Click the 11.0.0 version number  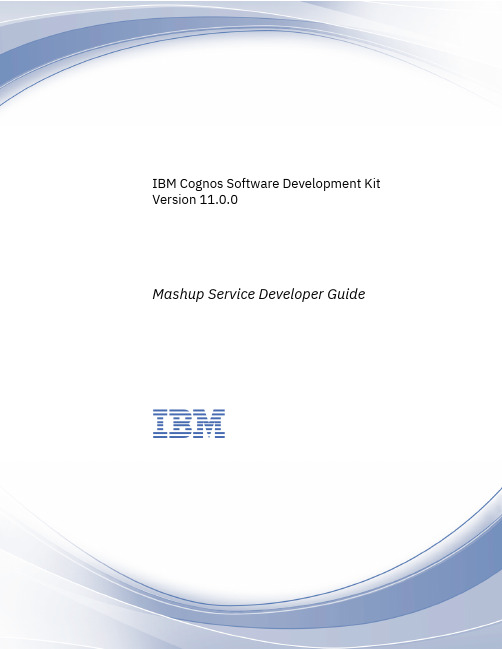tap(219, 200)
